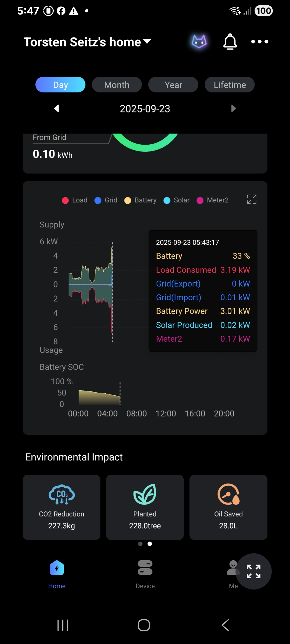Tap the Oil Saved gauge icon
This screenshot has height=644, width=290.
pyautogui.click(x=229, y=494)
